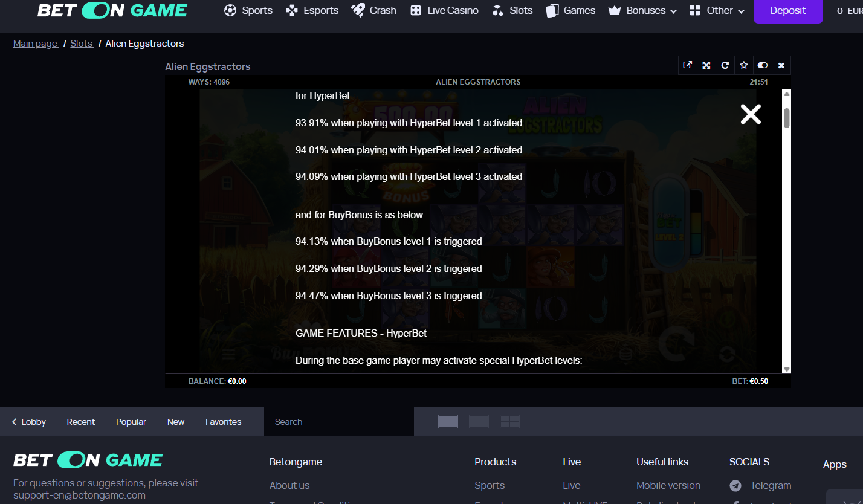This screenshot has height=504, width=863.
Task: Click the Telegram icon in Socials
Action: click(735, 485)
